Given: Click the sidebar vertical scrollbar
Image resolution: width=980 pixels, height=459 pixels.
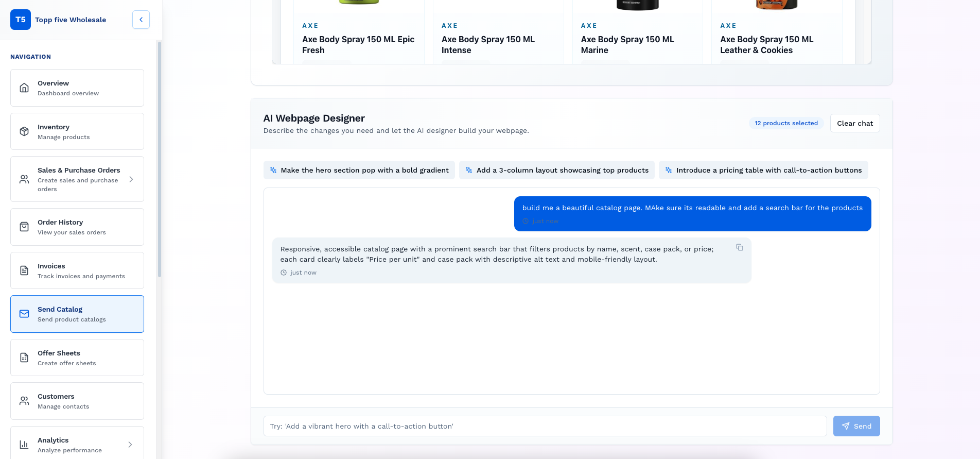Looking at the screenshot, I should pos(160,160).
